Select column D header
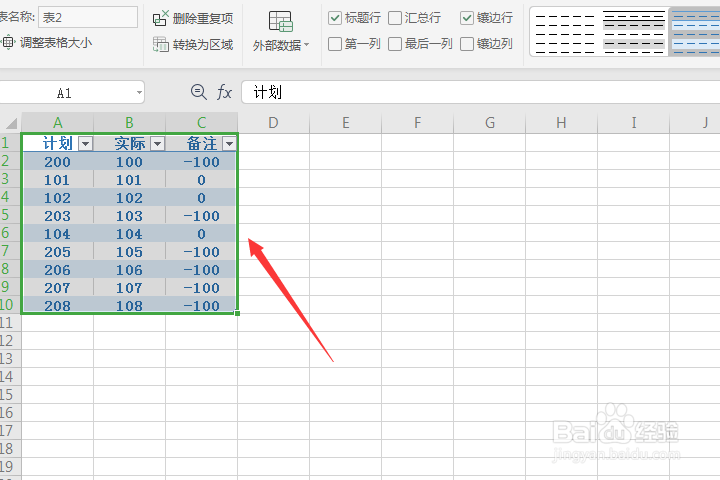This screenshot has width=720, height=480. (274, 123)
